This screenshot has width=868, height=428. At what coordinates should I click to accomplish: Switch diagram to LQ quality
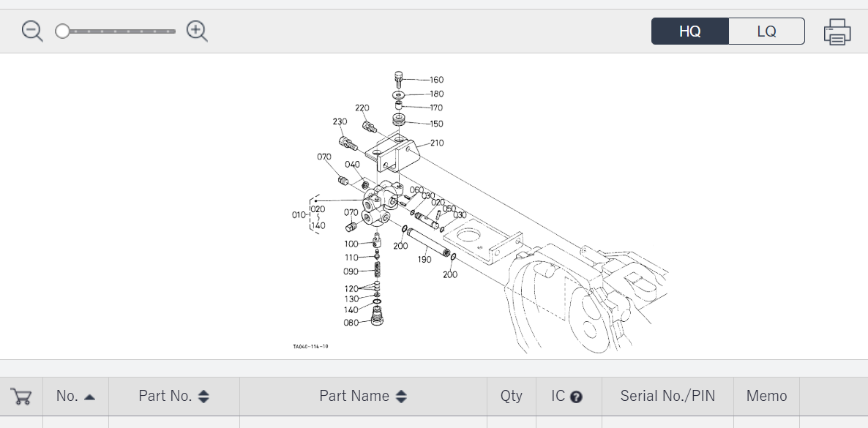point(766,31)
